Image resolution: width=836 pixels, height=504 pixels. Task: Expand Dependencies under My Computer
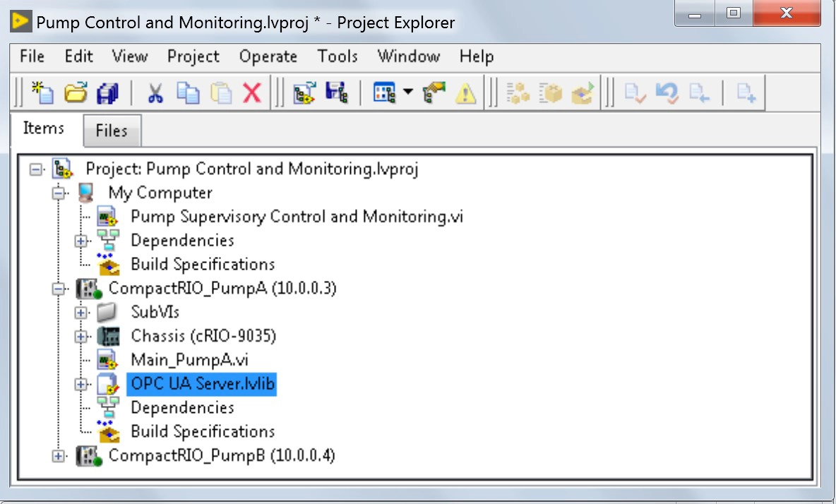click(x=80, y=241)
